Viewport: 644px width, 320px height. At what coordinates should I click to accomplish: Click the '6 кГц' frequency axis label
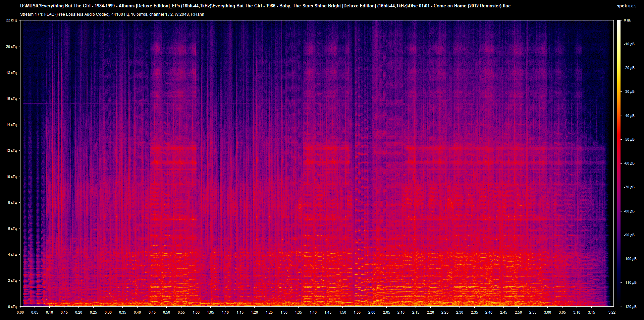12,229
